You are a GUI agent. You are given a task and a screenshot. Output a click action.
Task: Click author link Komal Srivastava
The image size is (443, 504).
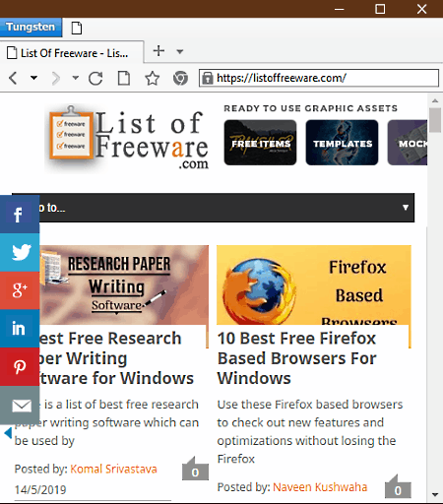pos(113,469)
